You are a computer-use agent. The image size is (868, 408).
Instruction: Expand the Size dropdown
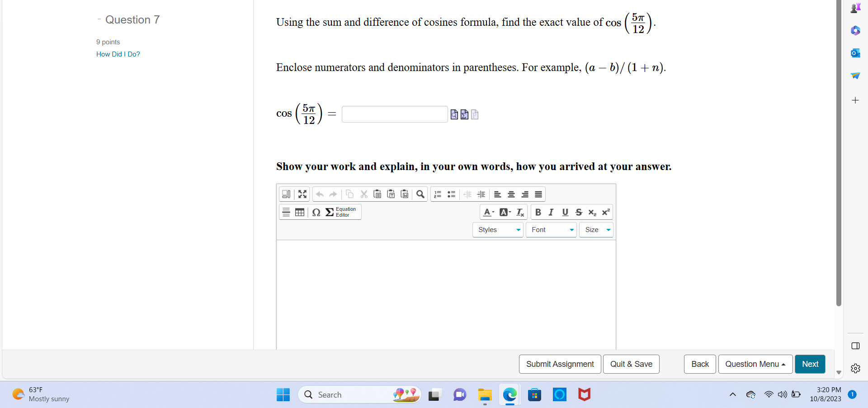(596, 229)
